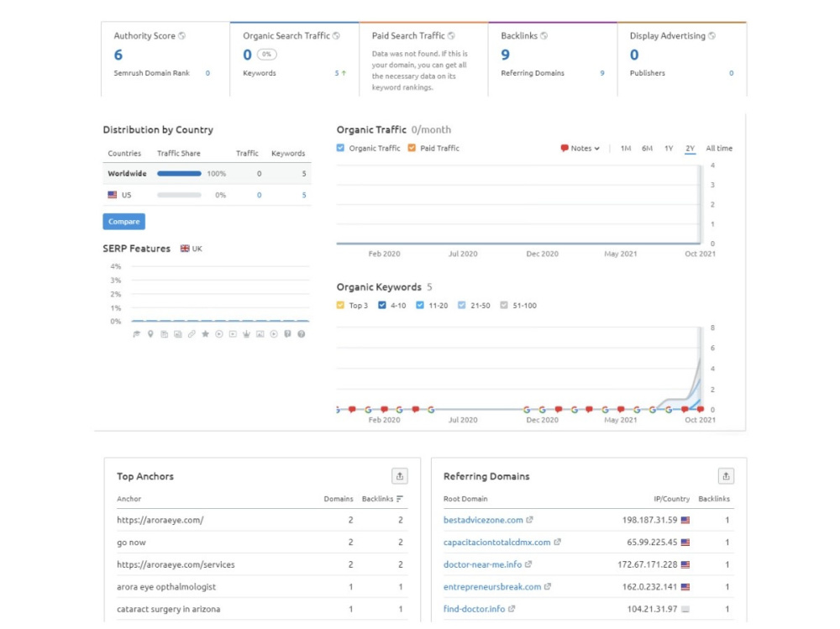840x629 pixels.
Task: Click the chain link SERP feature icon
Action: tap(192, 334)
